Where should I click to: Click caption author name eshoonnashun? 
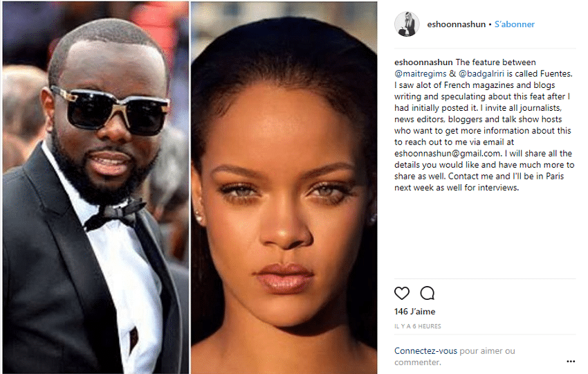pos(424,62)
